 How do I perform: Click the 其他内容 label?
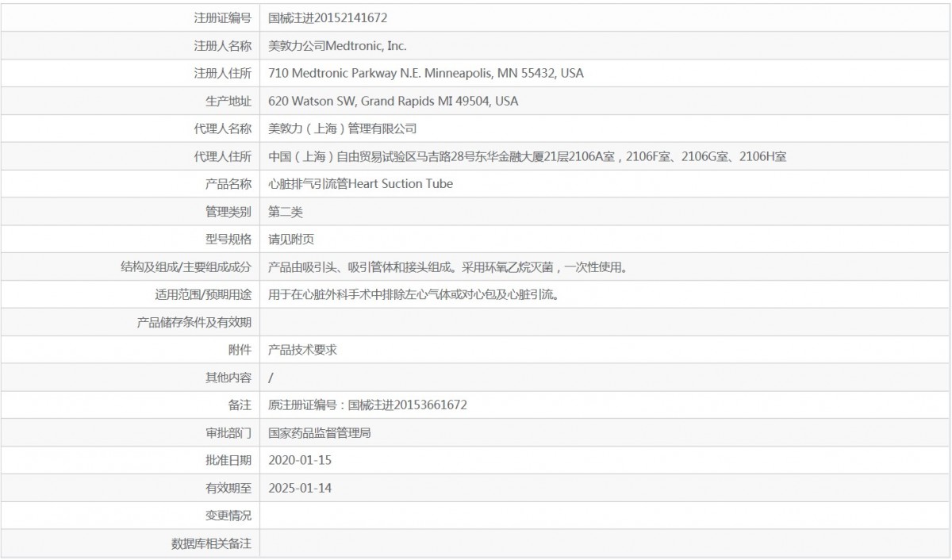click(228, 378)
